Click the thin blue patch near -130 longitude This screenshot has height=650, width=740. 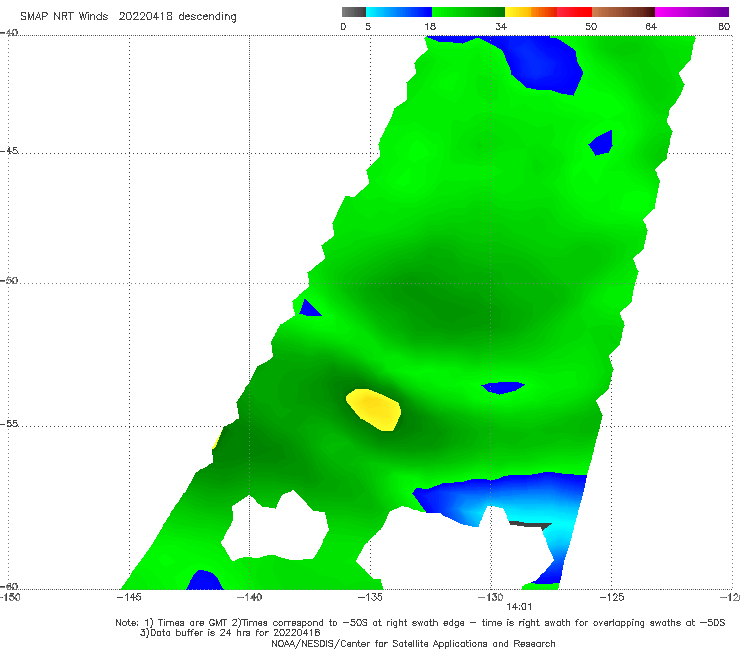[503, 387]
